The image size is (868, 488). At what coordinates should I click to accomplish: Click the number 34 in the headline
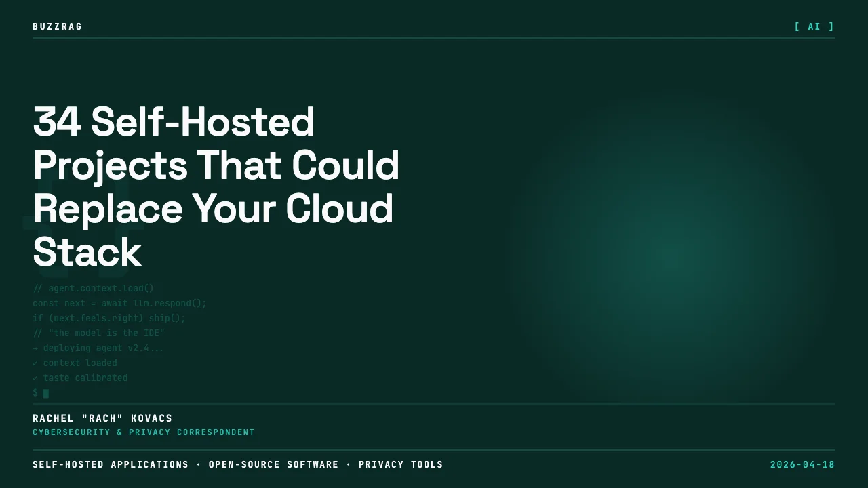tap(57, 122)
